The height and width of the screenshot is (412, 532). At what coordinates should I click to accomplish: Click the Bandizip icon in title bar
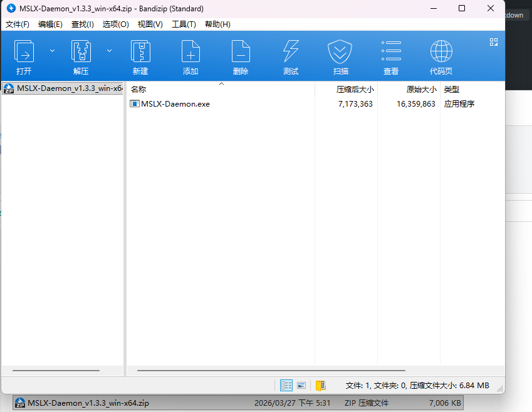click(x=11, y=8)
